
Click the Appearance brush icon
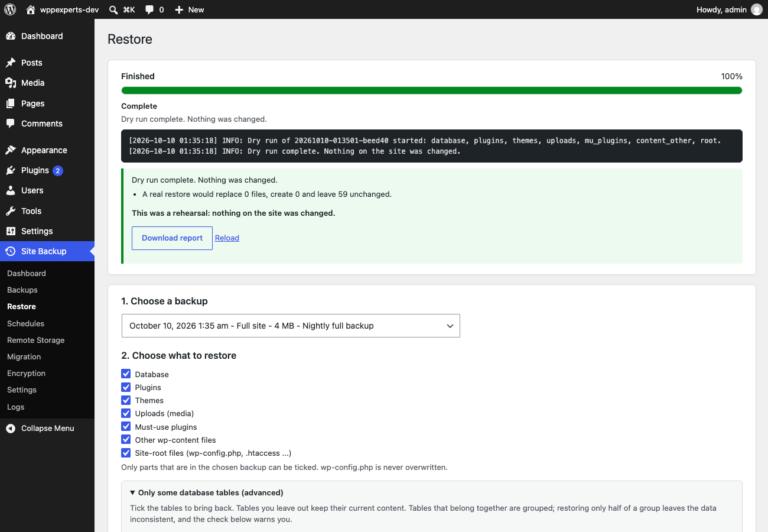[10, 150]
